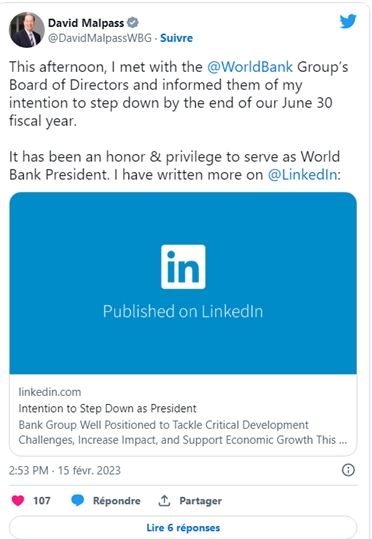Viewport: 372px width, 539px height.
Task: Click the David Malpass display name
Action: pyautogui.click(x=86, y=23)
